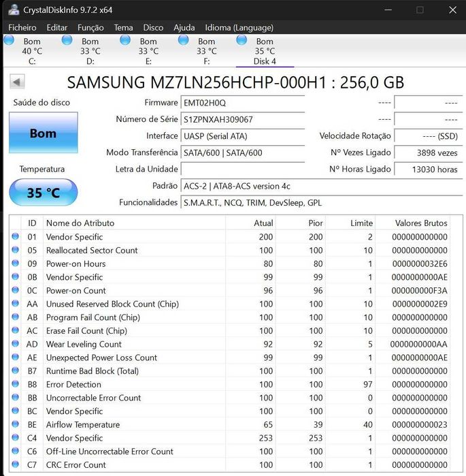Click status dot for attribute C4
Image resolution: width=466 pixels, height=476 pixels.
point(15,437)
